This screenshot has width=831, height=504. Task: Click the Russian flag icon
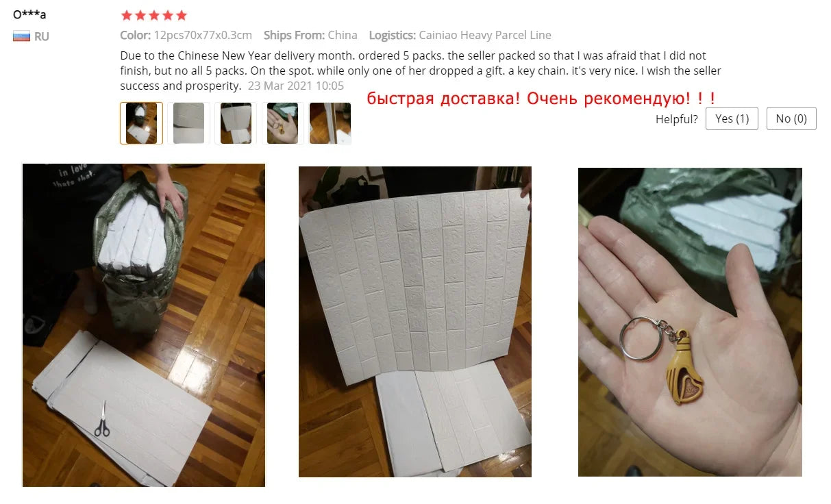click(21, 36)
